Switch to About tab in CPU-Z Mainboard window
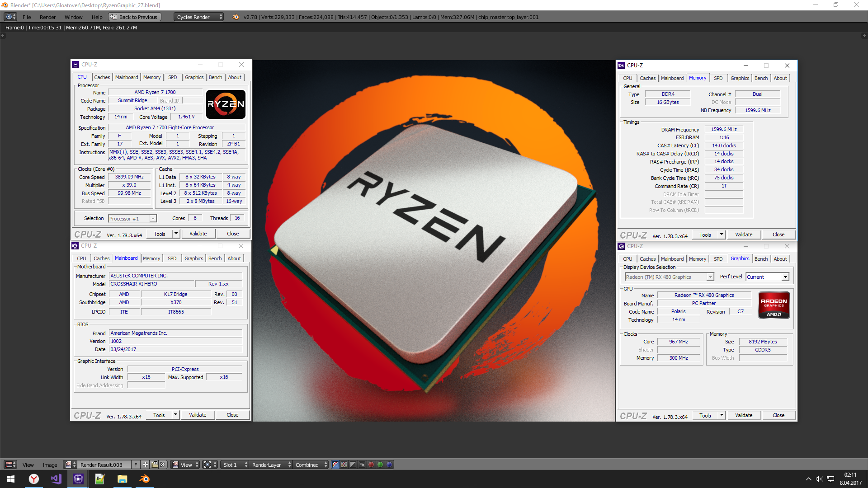This screenshot has height=488, width=868. coord(234,258)
